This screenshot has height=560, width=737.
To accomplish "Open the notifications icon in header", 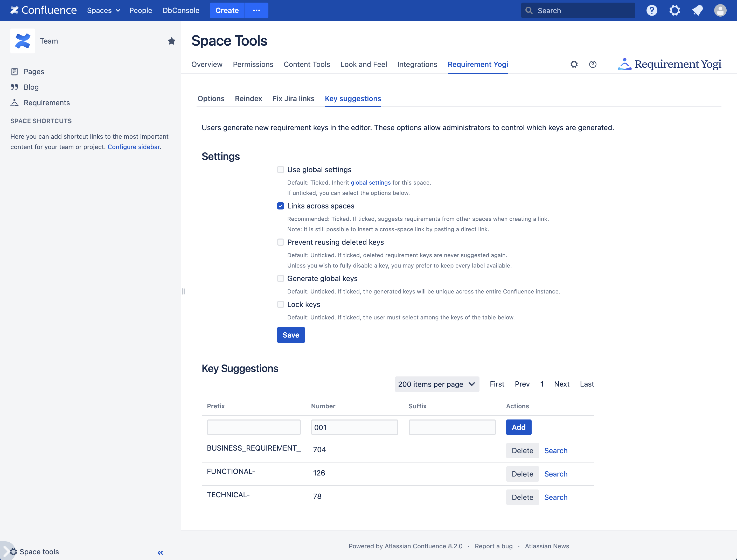I will 697,10.
